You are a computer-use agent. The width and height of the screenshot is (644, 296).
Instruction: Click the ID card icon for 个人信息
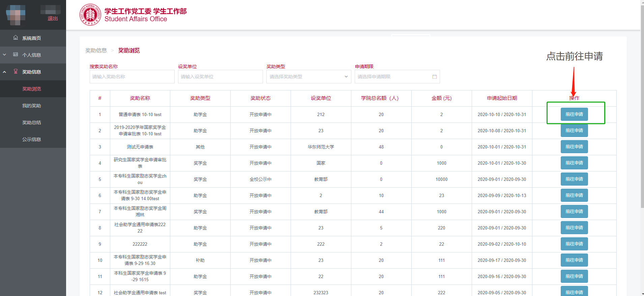point(16,54)
